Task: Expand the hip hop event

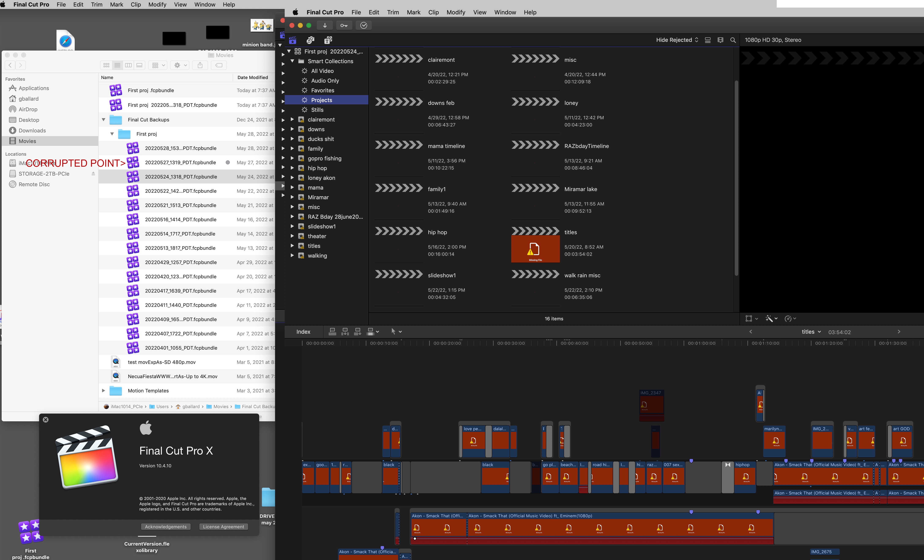Action: coord(292,168)
